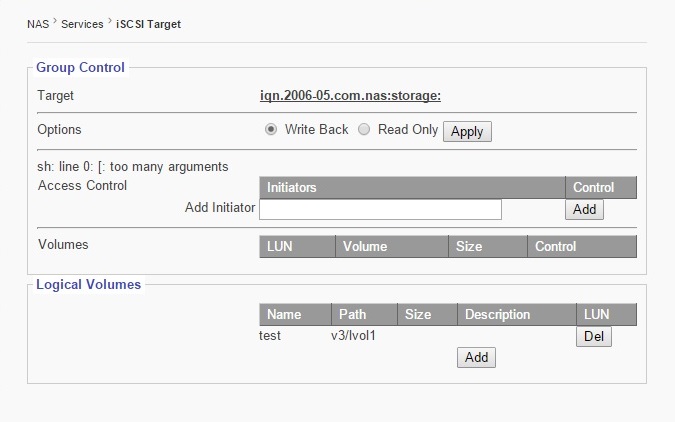Click the Description column header
This screenshot has height=422, width=675.
click(x=497, y=314)
